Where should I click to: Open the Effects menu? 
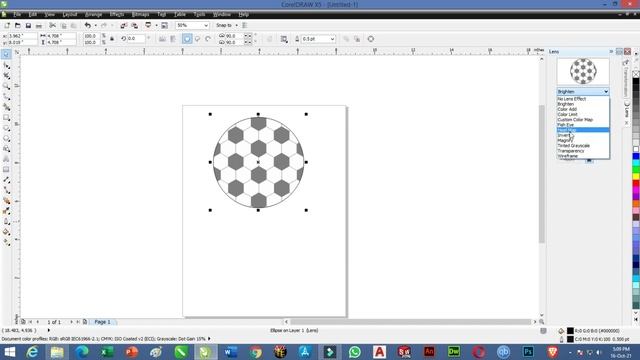[x=117, y=14]
